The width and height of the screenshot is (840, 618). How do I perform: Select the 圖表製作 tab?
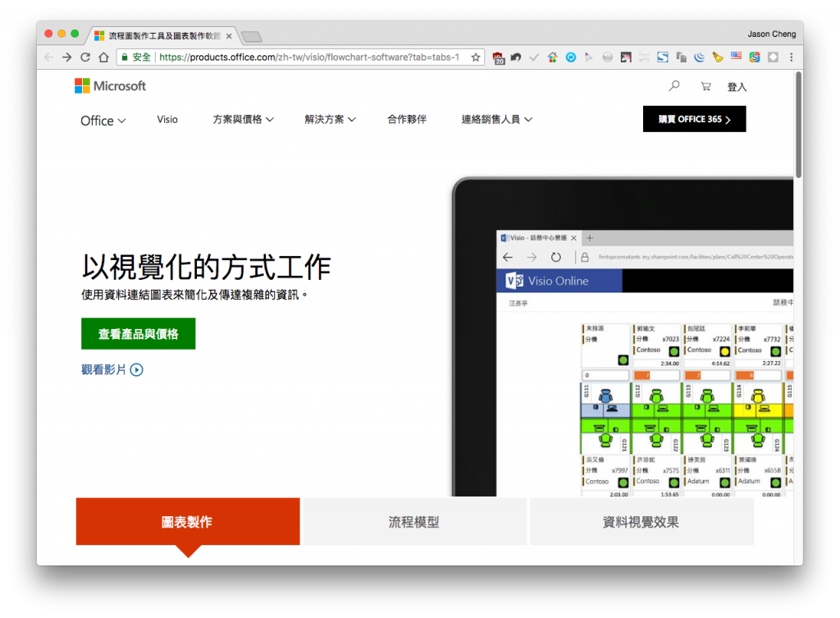pyautogui.click(x=188, y=521)
